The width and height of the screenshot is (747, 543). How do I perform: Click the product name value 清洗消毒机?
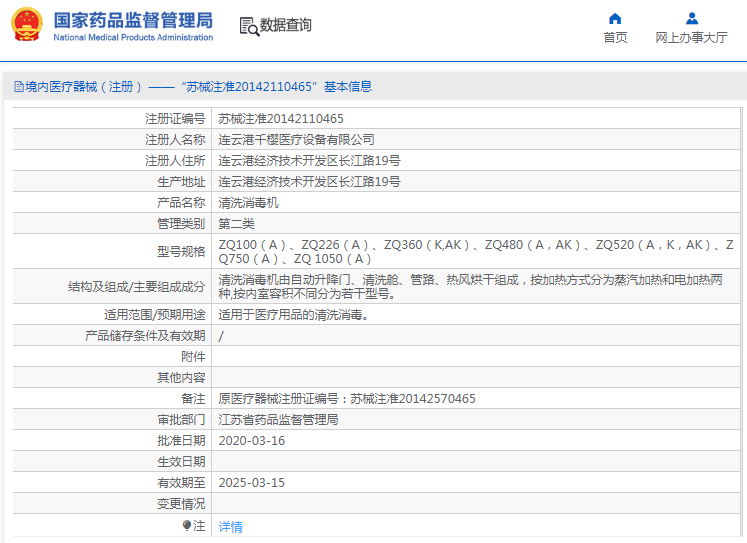(x=249, y=203)
